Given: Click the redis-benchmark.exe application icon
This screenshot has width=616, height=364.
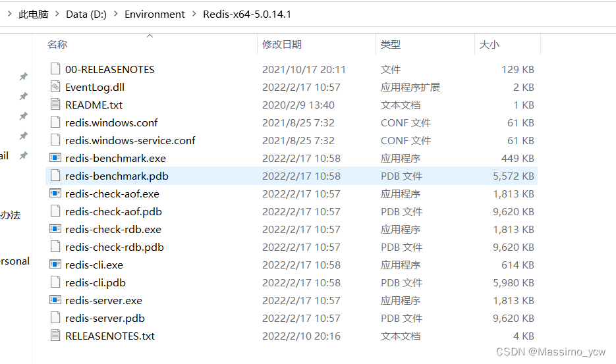Looking at the screenshot, I should (55, 158).
